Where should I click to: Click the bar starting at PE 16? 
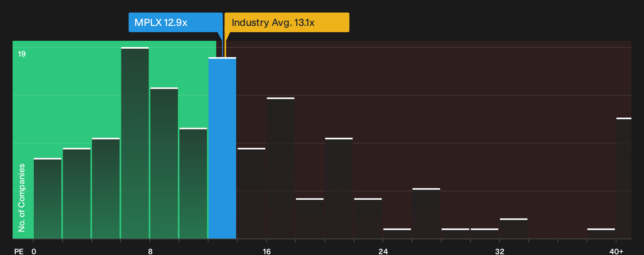click(280, 168)
